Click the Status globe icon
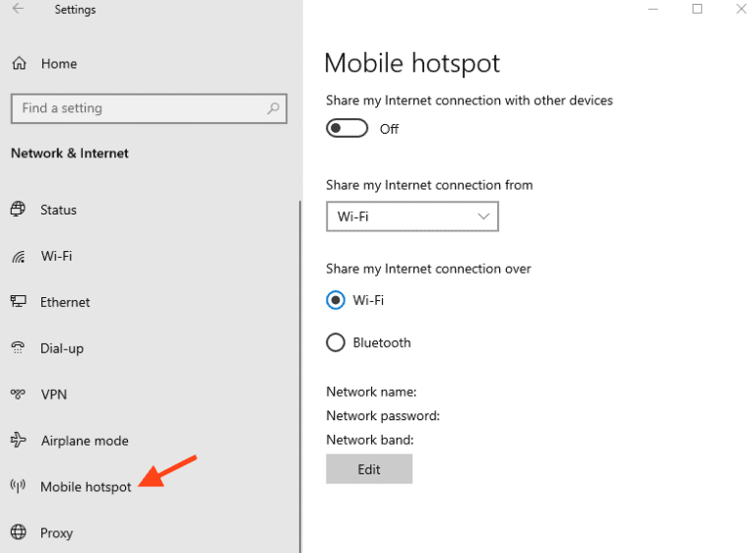 pos(18,210)
